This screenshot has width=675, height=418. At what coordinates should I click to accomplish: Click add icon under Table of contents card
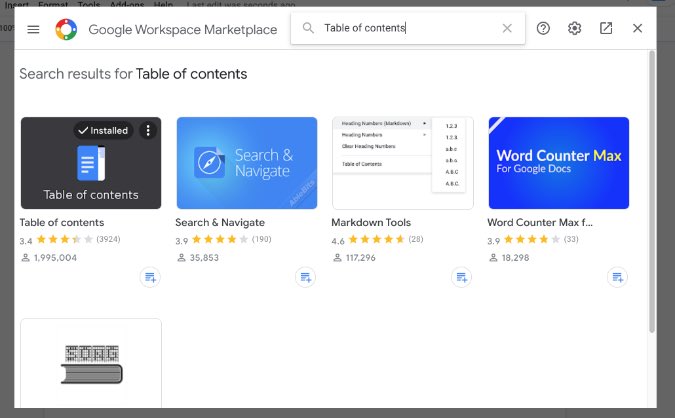point(150,277)
